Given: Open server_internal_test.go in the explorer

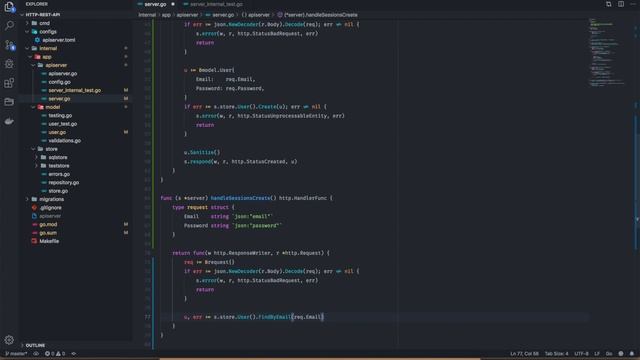Looking at the screenshot, I should coord(74,90).
